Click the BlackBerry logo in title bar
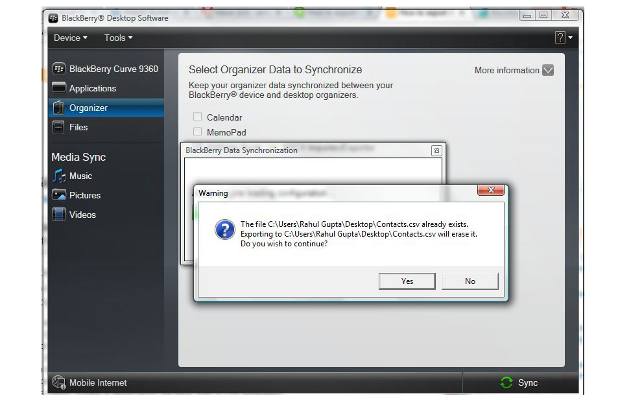Screen dimensions: 620x400 pos(53,18)
